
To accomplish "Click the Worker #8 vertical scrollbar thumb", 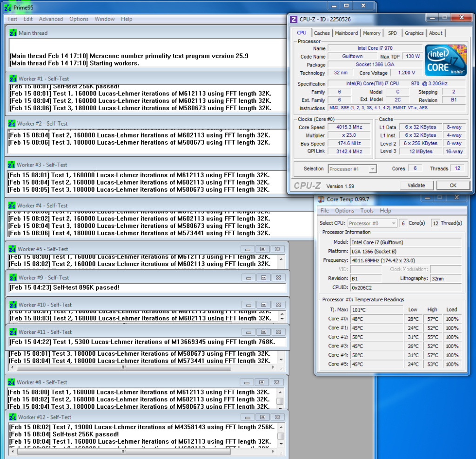I will pyautogui.click(x=280, y=401).
